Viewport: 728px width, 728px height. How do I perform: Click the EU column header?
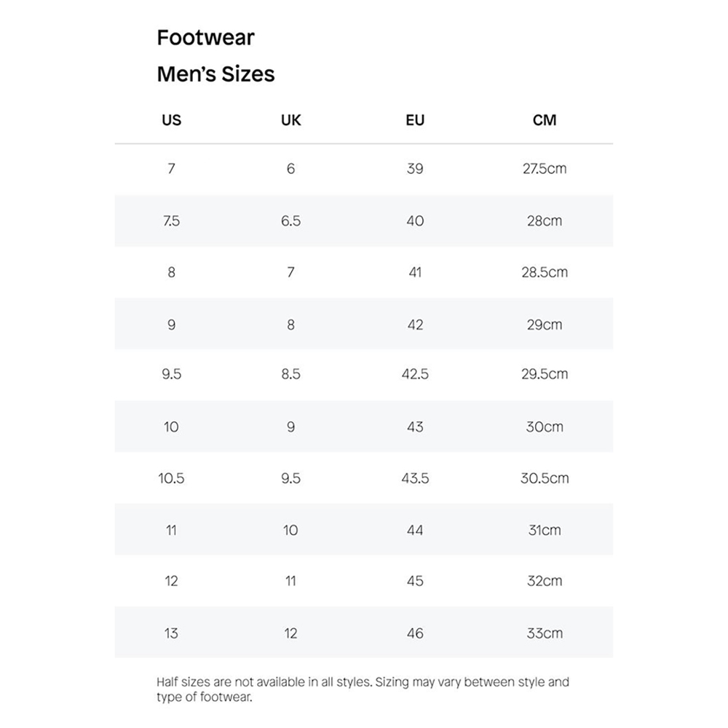pos(415,120)
